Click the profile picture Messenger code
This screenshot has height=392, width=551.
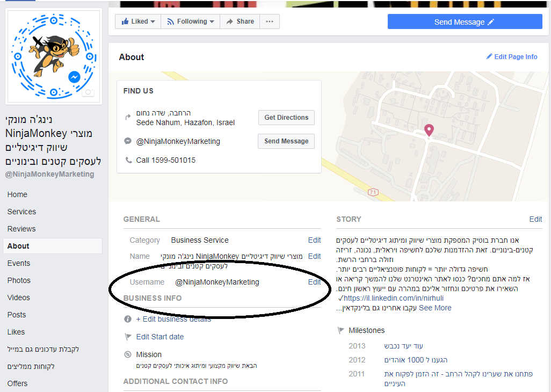pyautogui.click(x=54, y=56)
